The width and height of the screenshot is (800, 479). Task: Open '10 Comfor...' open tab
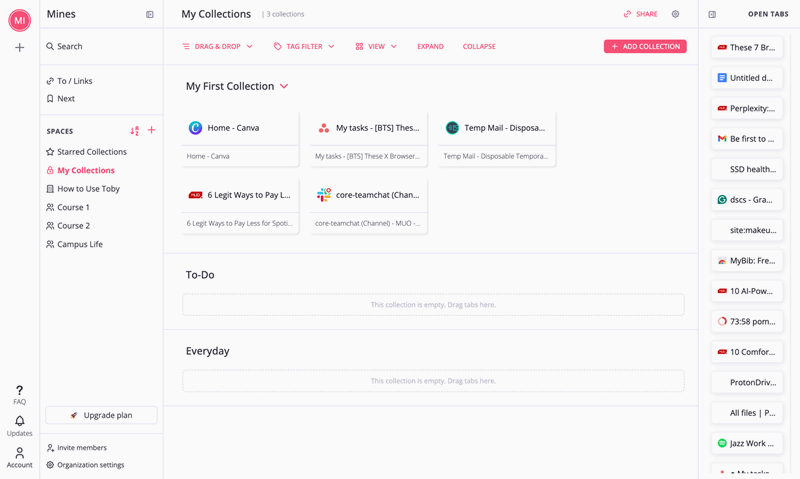[x=747, y=352]
